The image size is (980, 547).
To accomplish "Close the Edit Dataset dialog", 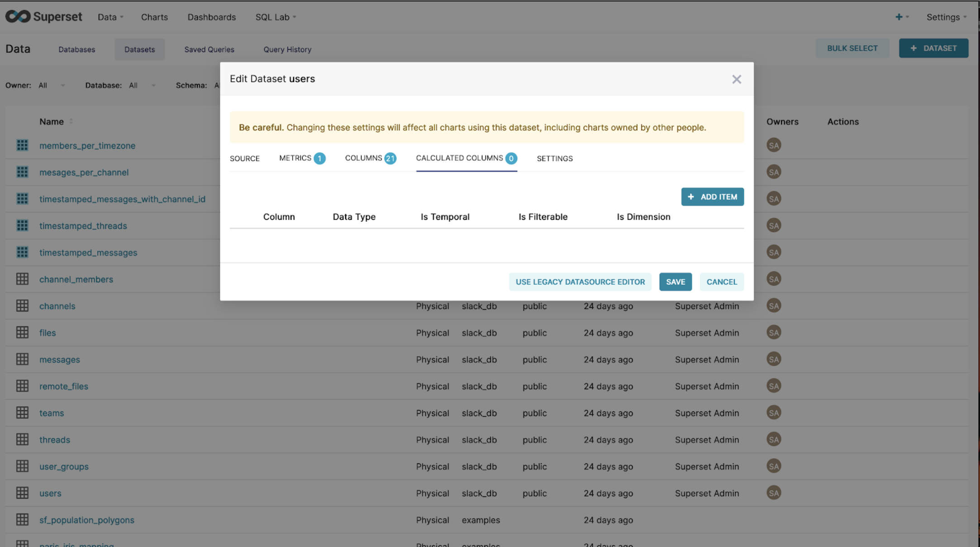I will pyautogui.click(x=737, y=80).
